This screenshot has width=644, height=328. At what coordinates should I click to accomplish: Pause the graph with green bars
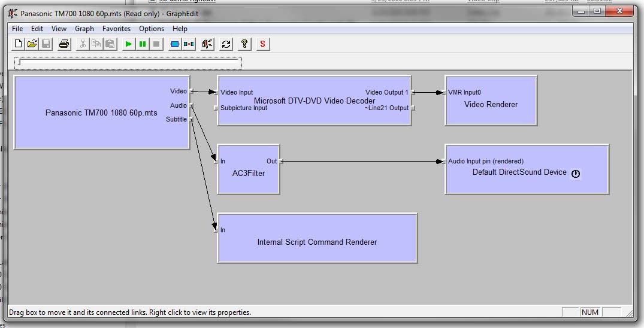point(143,44)
